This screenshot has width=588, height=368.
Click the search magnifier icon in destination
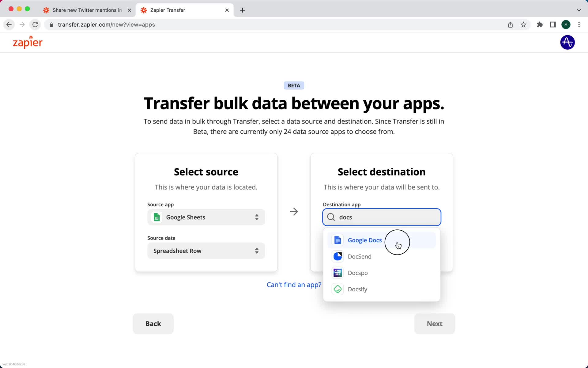(331, 217)
